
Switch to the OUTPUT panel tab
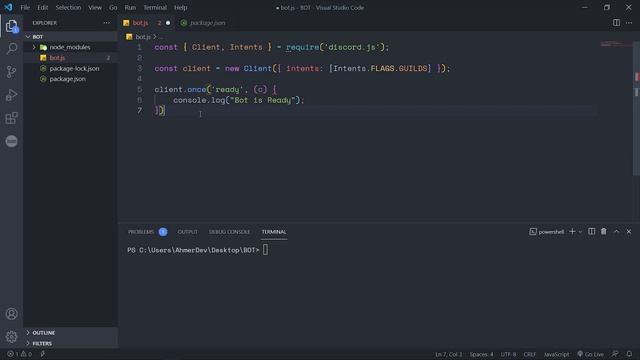tap(187, 231)
